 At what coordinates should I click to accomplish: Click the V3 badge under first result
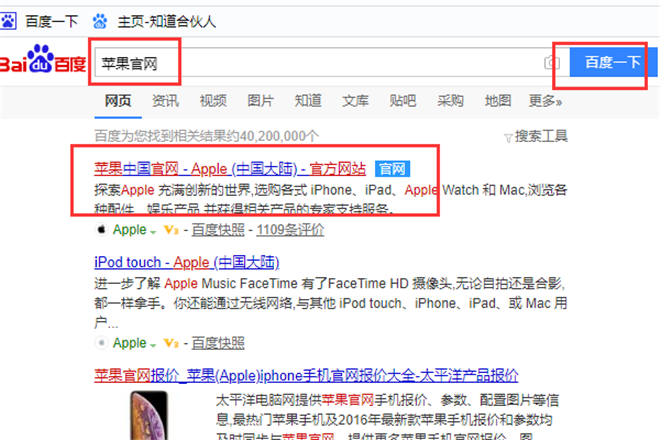pos(171,230)
